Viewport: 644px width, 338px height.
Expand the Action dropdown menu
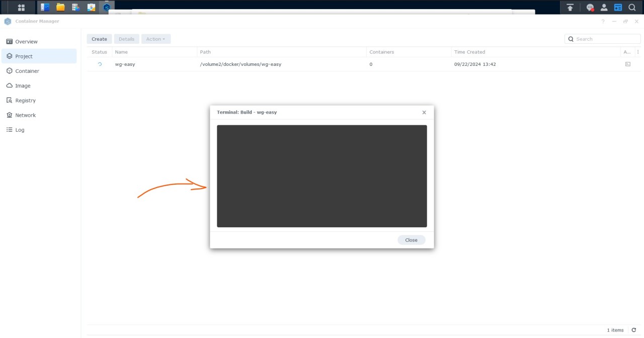click(x=156, y=39)
